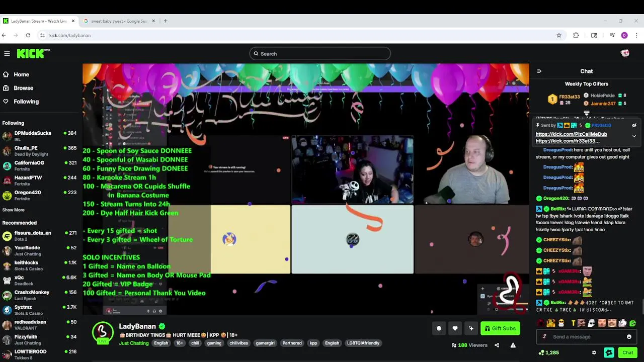Share the stream
Image resolution: width=644 pixels, height=362 pixels.
coord(497,345)
